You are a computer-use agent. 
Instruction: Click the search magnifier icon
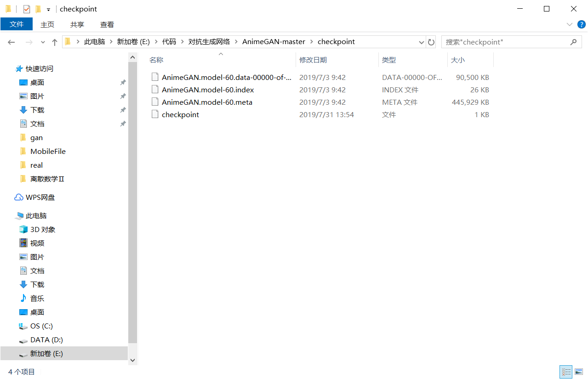573,42
